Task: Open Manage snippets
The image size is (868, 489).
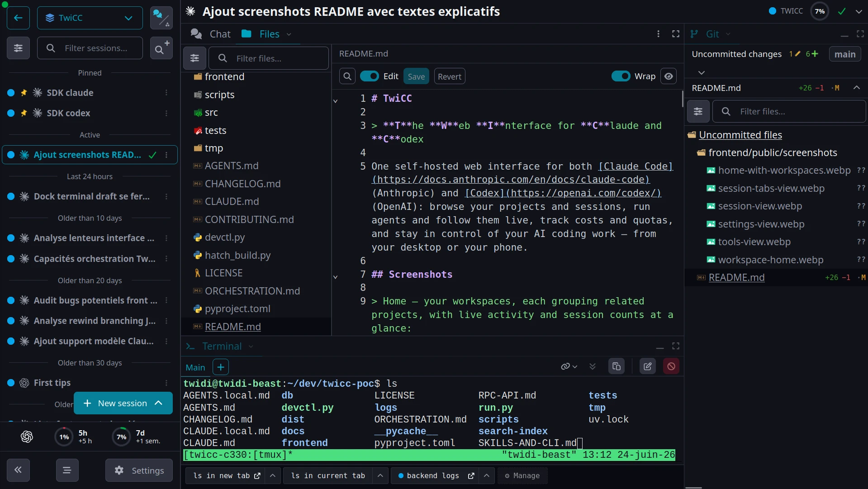Action: [x=522, y=475]
